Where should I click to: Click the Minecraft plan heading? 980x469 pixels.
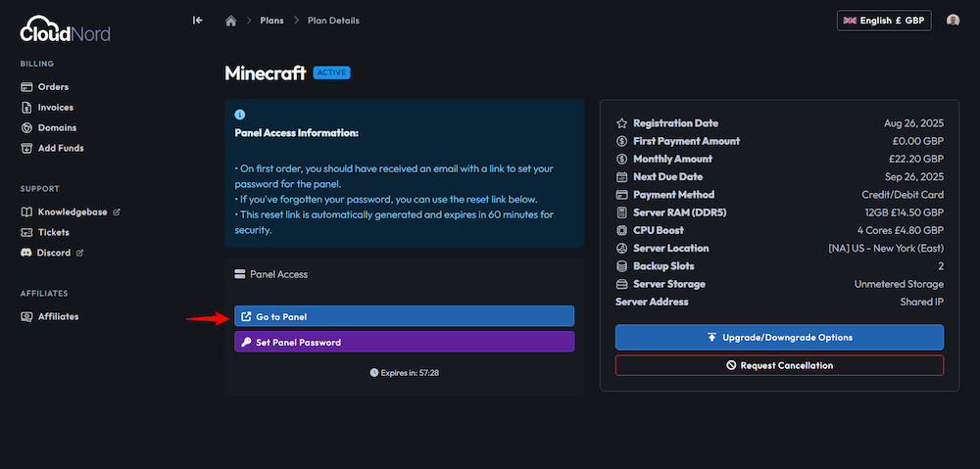[265, 73]
